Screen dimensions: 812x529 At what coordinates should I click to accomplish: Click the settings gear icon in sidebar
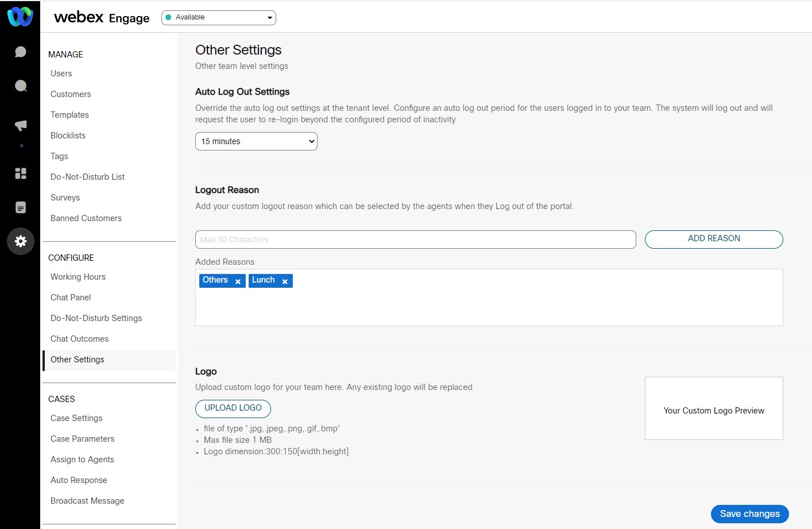[21, 241]
